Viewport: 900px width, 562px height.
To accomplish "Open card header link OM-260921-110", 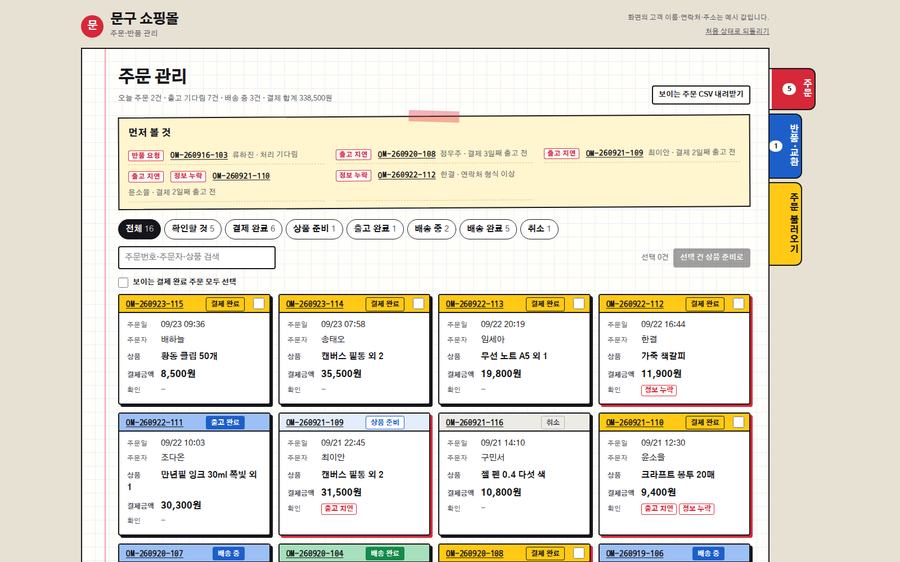I will tap(635, 423).
